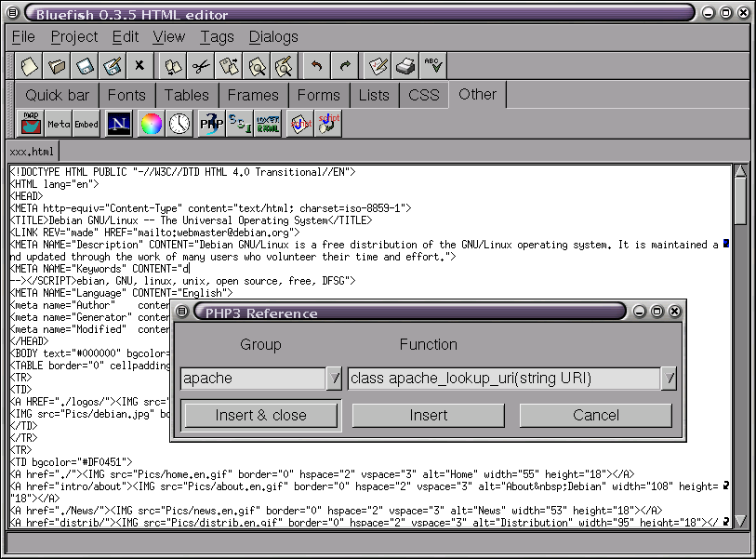Screen dimensions: 756x559
Task: Switch to the Frames tab
Action: coord(253,95)
